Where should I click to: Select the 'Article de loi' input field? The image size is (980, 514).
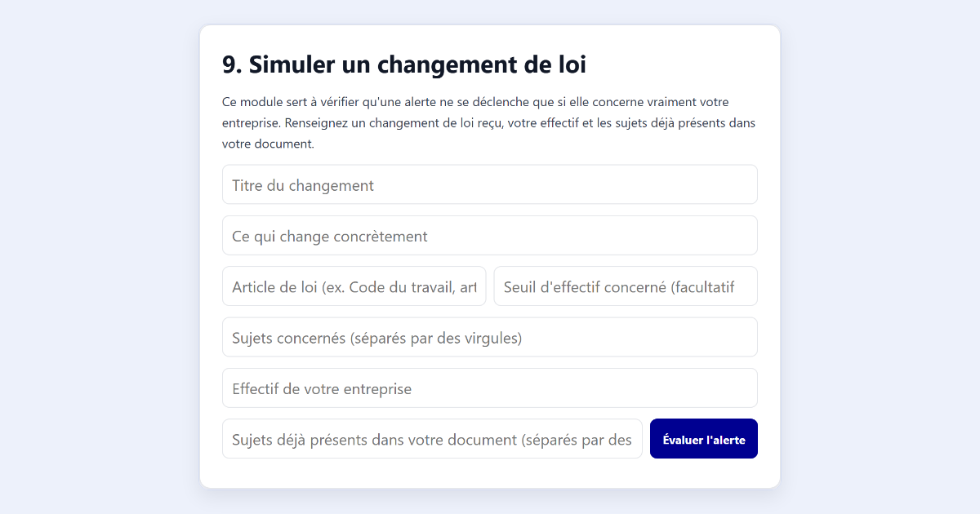354,286
